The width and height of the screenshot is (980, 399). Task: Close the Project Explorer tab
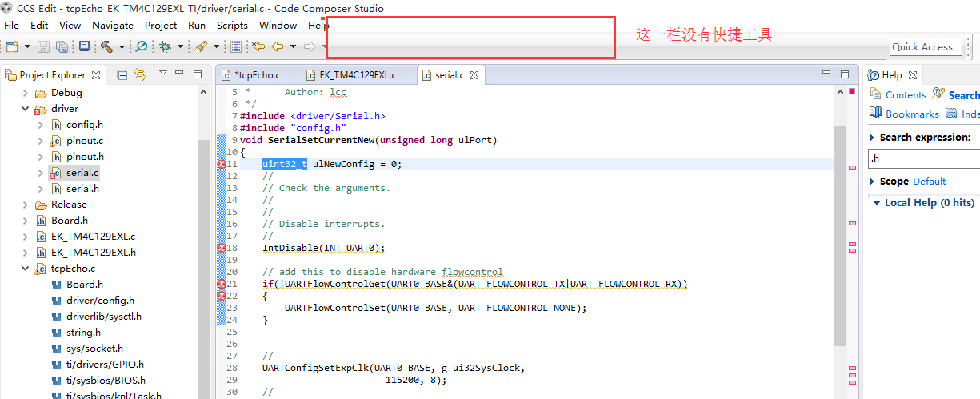pos(96,75)
